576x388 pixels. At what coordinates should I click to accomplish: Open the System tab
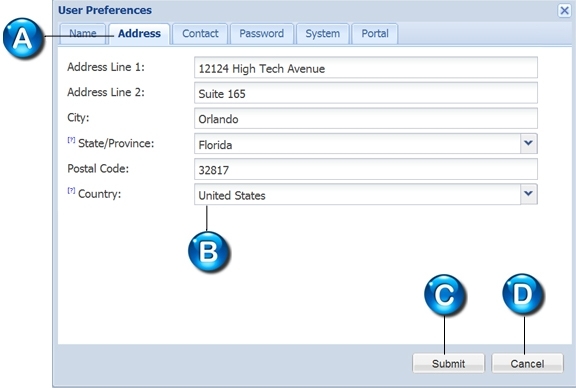323,34
